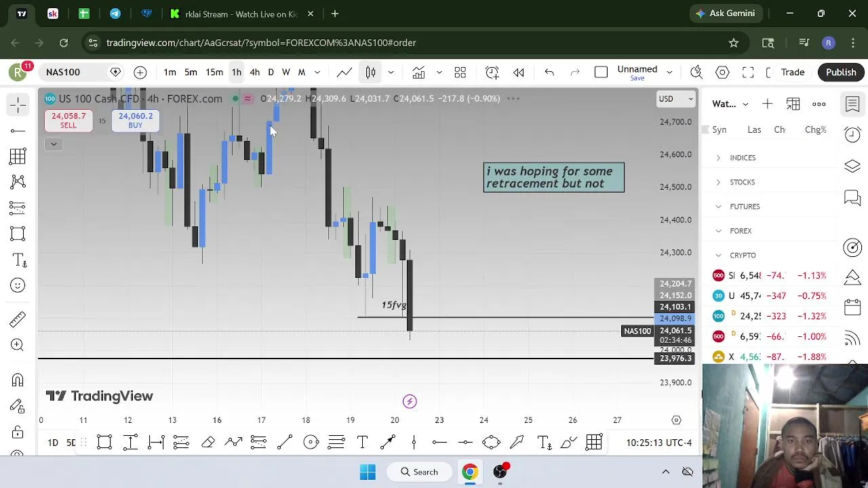Switch to line chart style
Viewport: 868px width, 488px height.
pos(344,72)
